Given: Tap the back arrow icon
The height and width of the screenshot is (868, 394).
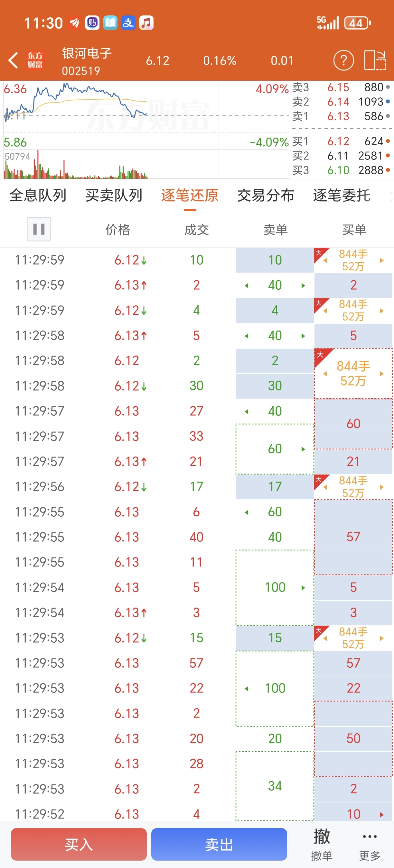Looking at the screenshot, I should (x=14, y=61).
